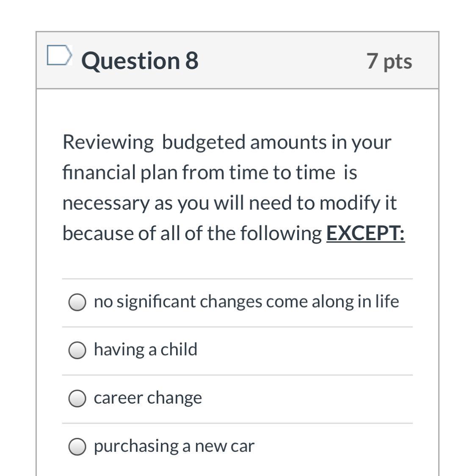Select the 'no significant changes come along in life' radio button
The height and width of the screenshot is (476, 475).
(77, 302)
